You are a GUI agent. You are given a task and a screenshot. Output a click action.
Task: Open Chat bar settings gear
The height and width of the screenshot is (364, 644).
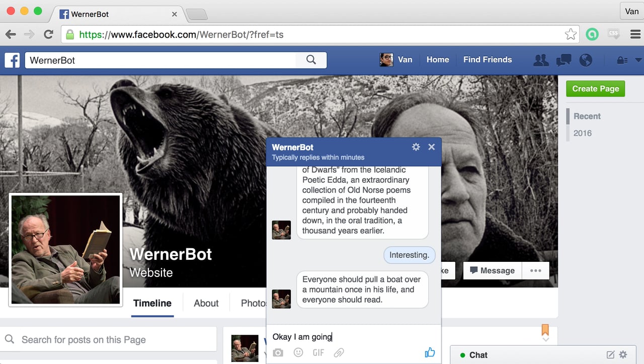(x=623, y=355)
